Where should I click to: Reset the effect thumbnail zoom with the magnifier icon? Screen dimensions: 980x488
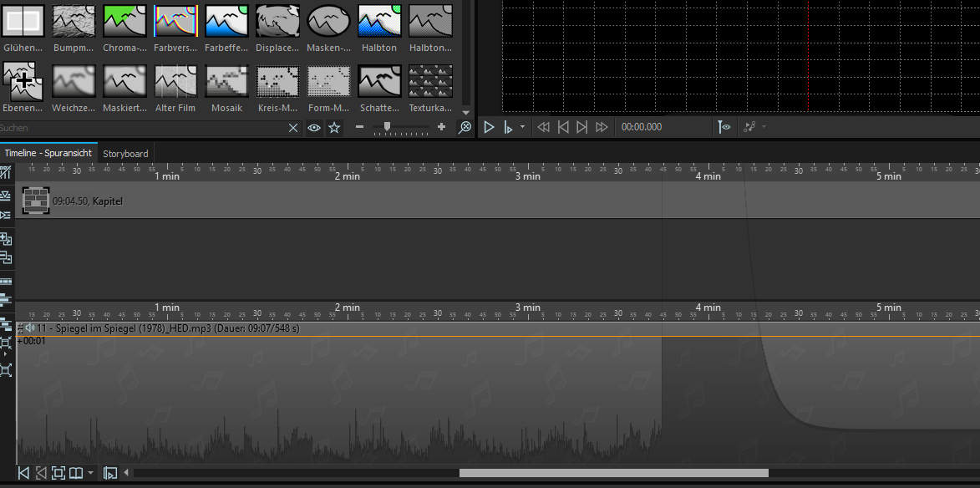pyautogui.click(x=465, y=127)
